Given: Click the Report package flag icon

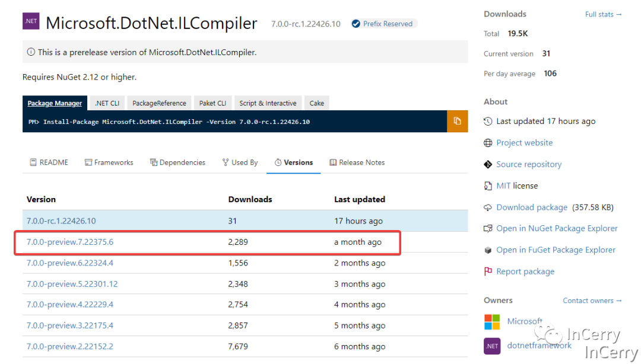Looking at the screenshot, I should [488, 272].
